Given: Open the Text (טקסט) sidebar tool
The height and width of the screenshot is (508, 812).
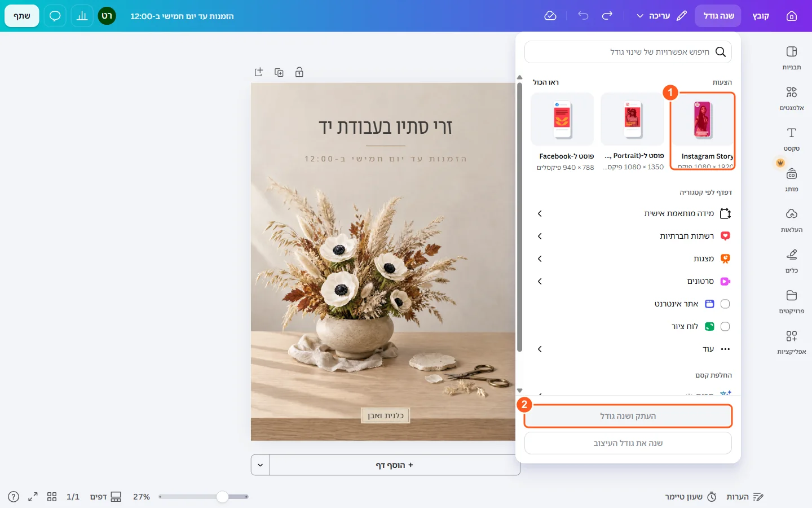Looking at the screenshot, I should pyautogui.click(x=791, y=139).
